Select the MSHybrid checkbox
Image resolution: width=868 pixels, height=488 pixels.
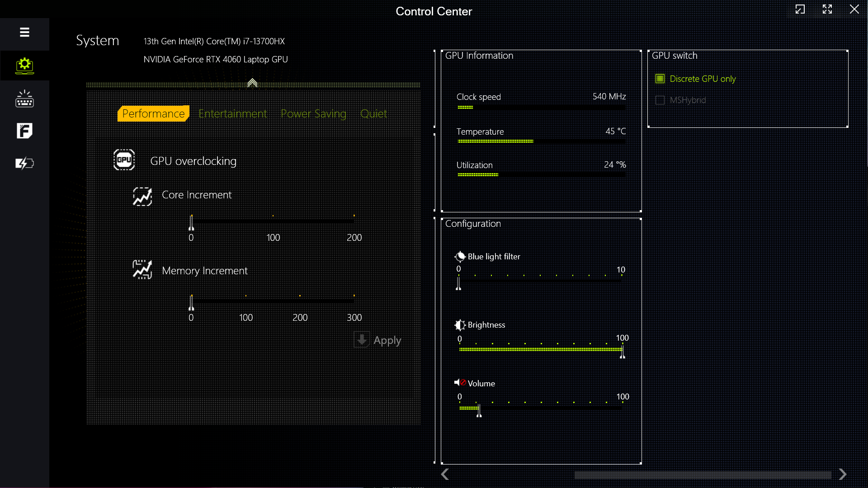tap(660, 100)
